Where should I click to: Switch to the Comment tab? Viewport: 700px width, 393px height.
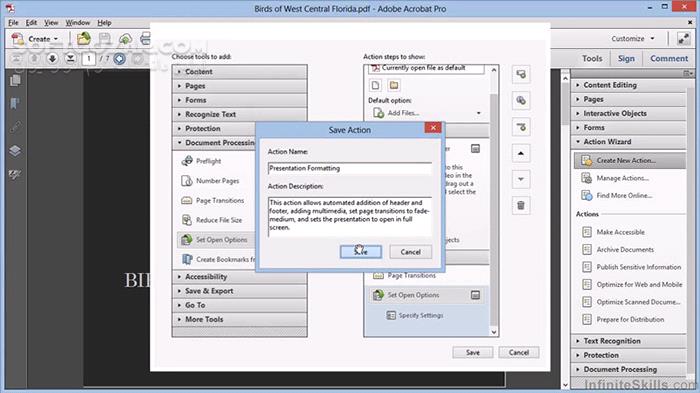click(669, 59)
